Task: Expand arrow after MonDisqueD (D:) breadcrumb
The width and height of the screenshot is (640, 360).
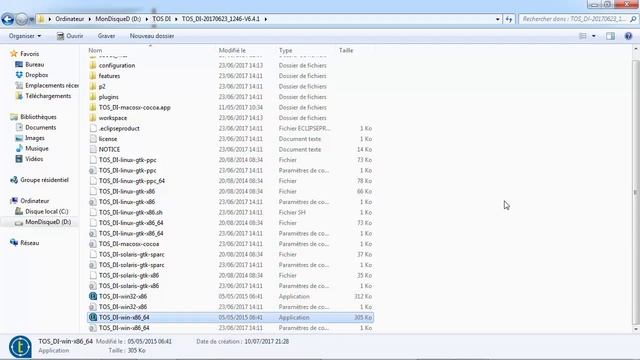Action: [x=147, y=19]
